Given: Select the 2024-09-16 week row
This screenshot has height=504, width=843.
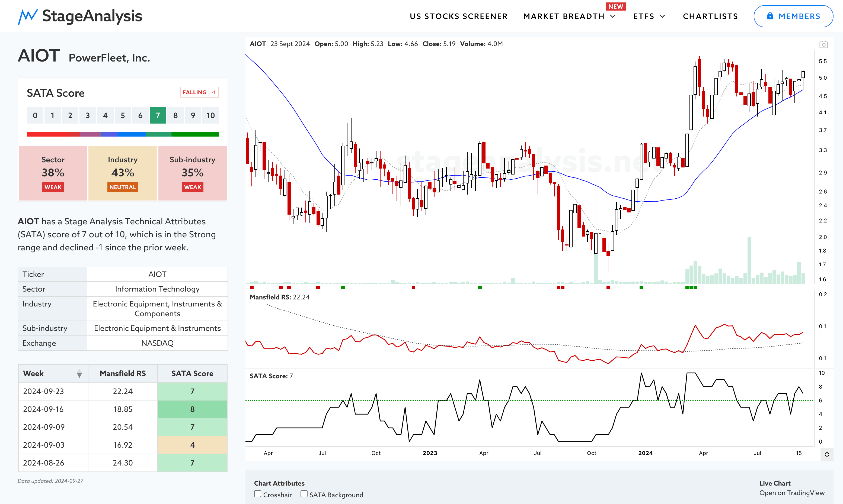Looking at the screenshot, I should click(123, 409).
